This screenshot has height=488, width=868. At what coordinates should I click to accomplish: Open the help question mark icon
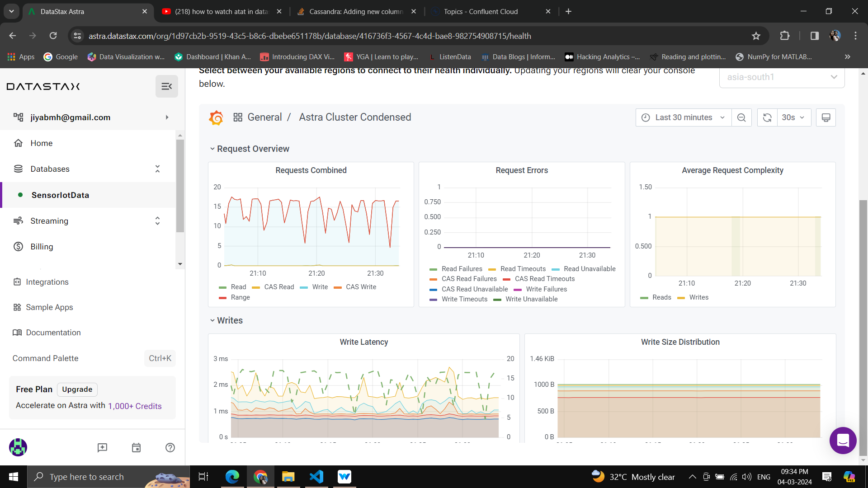170,447
